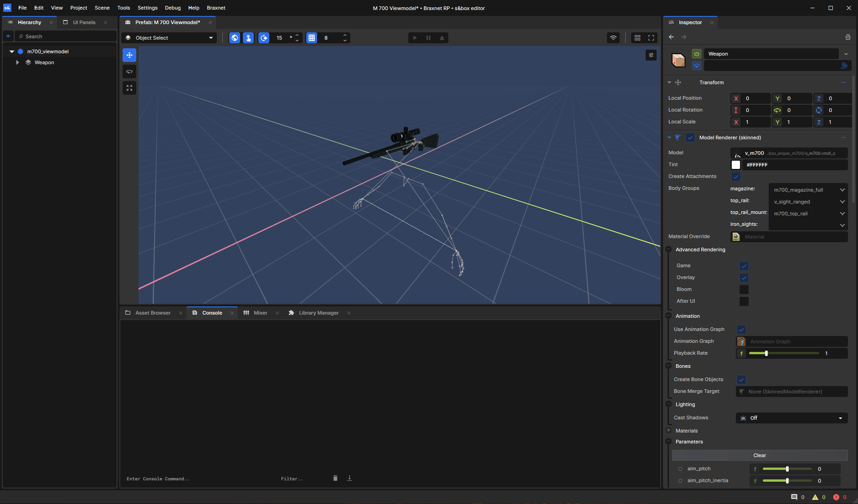The height and width of the screenshot is (504, 858).
Task: Click the white Tint color swatch
Action: (x=736, y=165)
